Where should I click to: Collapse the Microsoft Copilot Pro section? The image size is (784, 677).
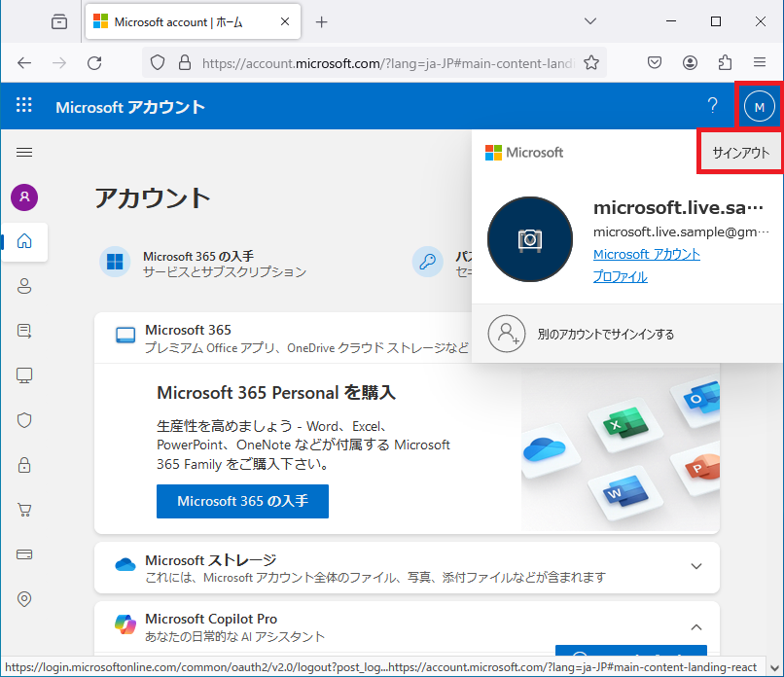[x=695, y=627]
